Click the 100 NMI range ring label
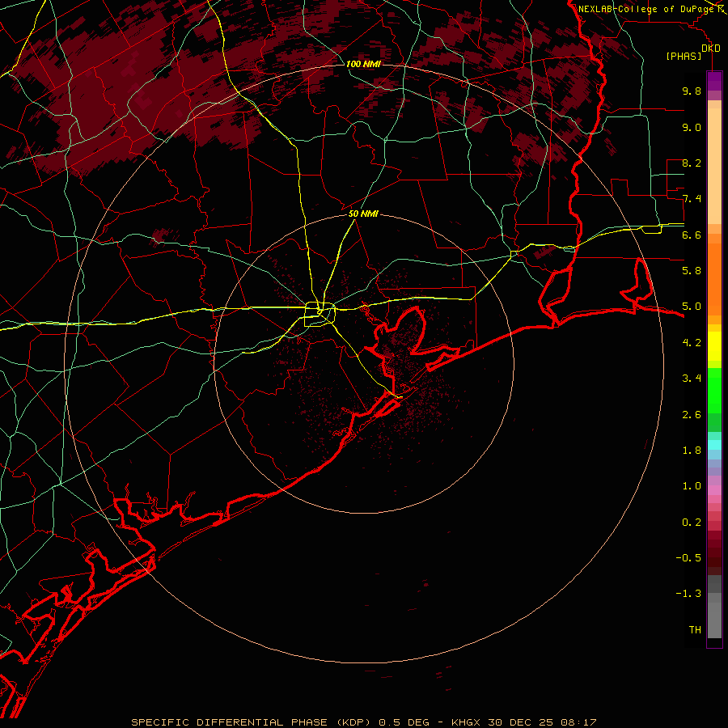728x728 pixels. tap(363, 64)
